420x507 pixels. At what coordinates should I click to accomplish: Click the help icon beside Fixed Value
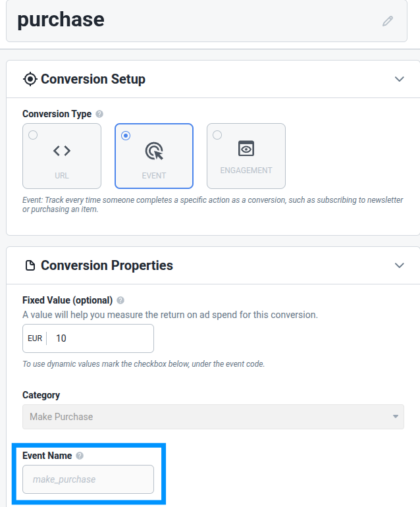[x=120, y=300]
